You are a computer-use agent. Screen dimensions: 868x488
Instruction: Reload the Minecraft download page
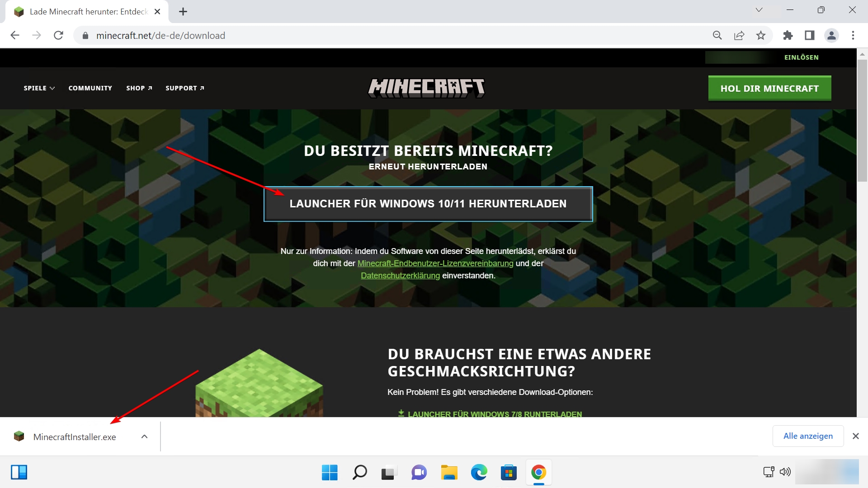coord(58,35)
